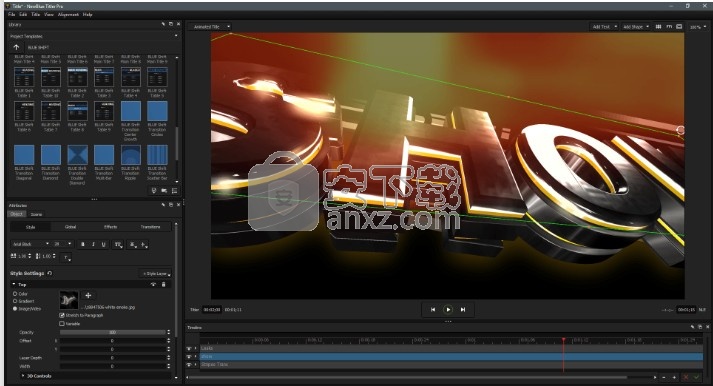Toggle visibility of the selected blue track
The height and width of the screenshot is (386, 713).
pyautogui.click(x=189, y=357)
